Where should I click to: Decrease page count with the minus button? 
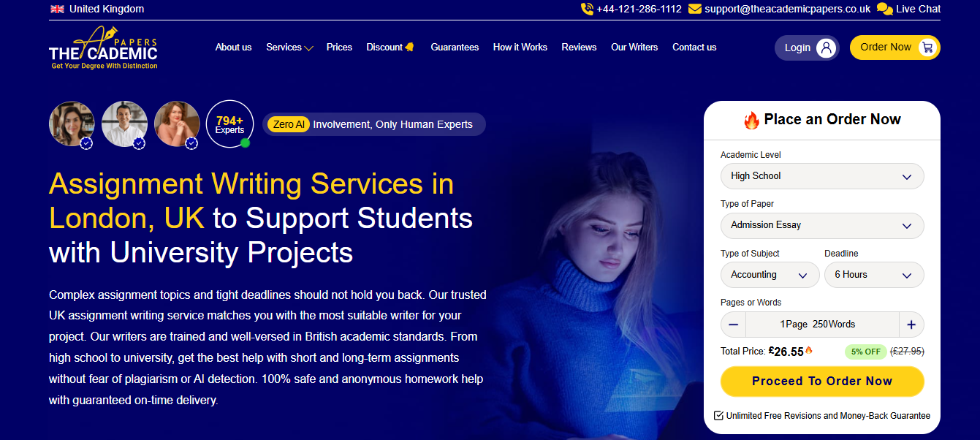[x=733, y=325]
